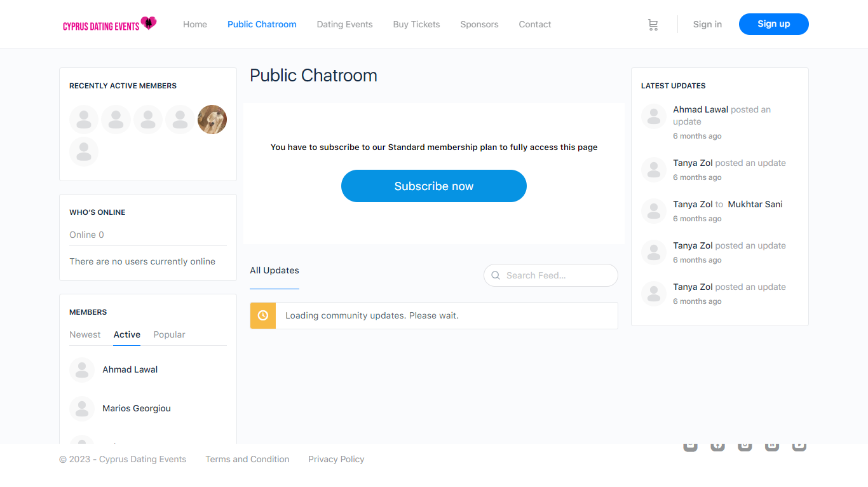This screenshot has width=868, height=487.
Task: Click Marios Georgiou's avatar in Members list
Action: coord(82,409)
